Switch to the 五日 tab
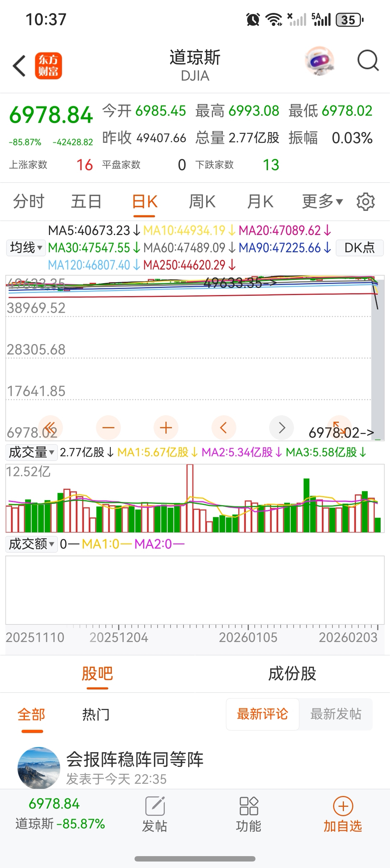The height and width of the screenshot is (868, 390). (86, 202)
